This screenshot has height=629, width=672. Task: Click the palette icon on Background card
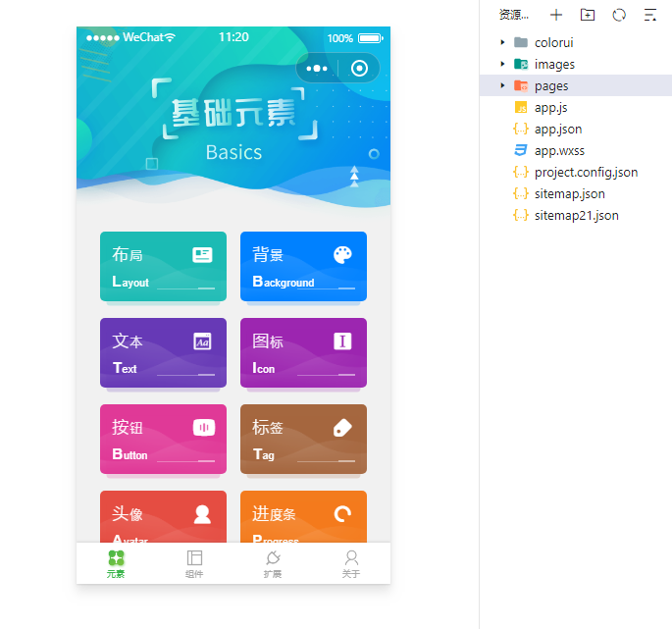point(342,255)
